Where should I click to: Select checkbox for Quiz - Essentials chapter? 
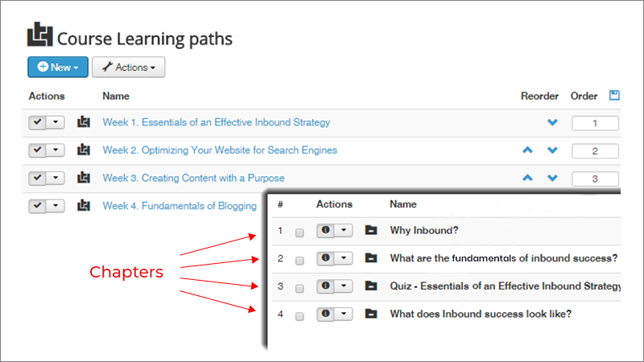click(x=299, y=289)
